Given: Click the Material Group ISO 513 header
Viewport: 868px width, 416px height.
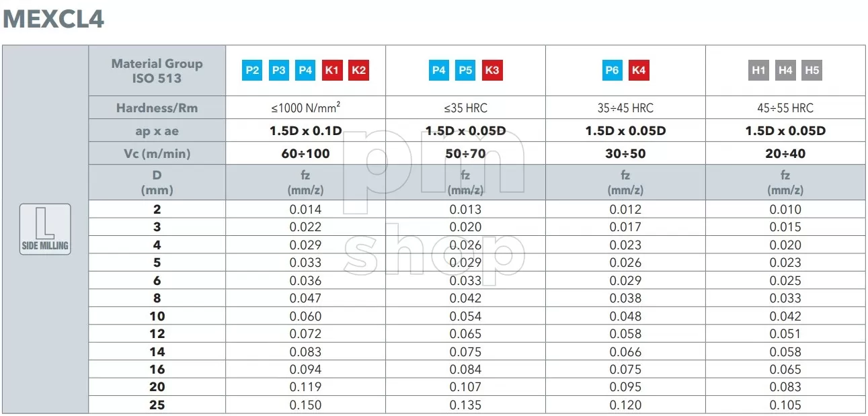Looking at the screenshot, I should coord(157,71).
